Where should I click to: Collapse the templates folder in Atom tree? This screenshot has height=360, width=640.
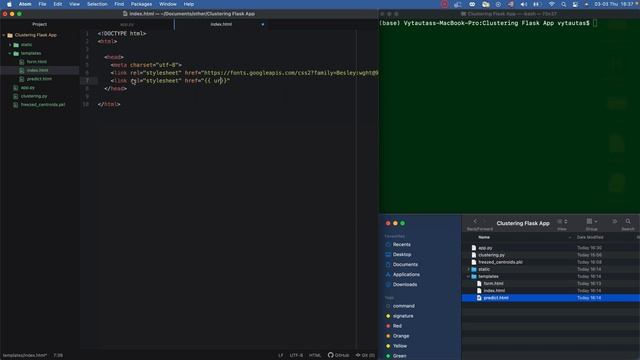(x=10, y=53)
